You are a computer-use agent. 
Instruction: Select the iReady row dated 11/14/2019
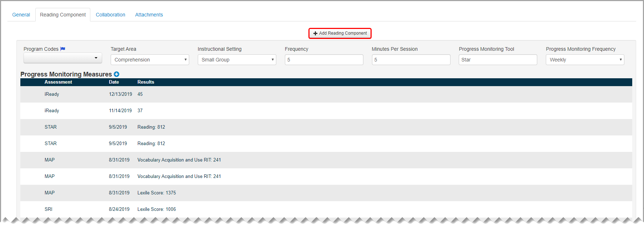coord(326,111)
